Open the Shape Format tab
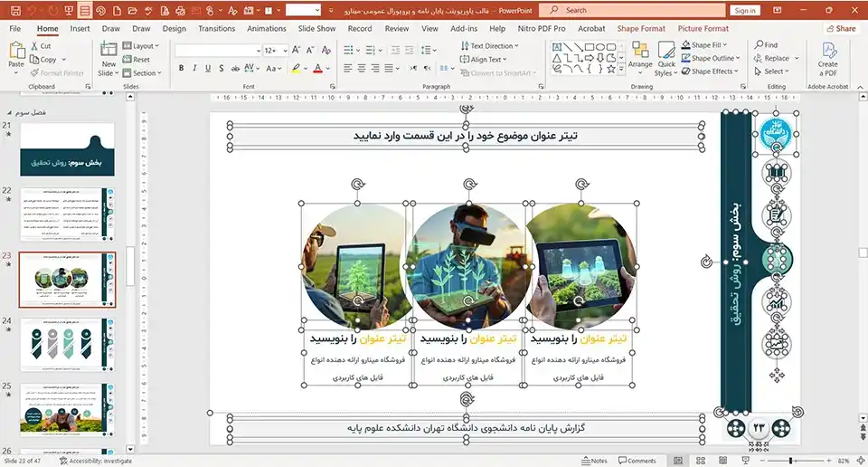The width and height of the screenshot is (868, 467). tap(641, 28)
